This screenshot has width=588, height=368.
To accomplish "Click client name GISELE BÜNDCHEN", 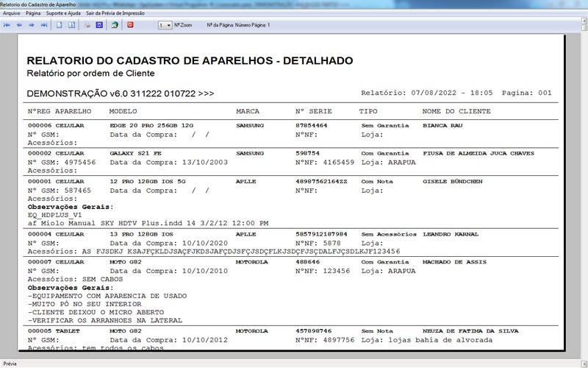I will point(453,181).
